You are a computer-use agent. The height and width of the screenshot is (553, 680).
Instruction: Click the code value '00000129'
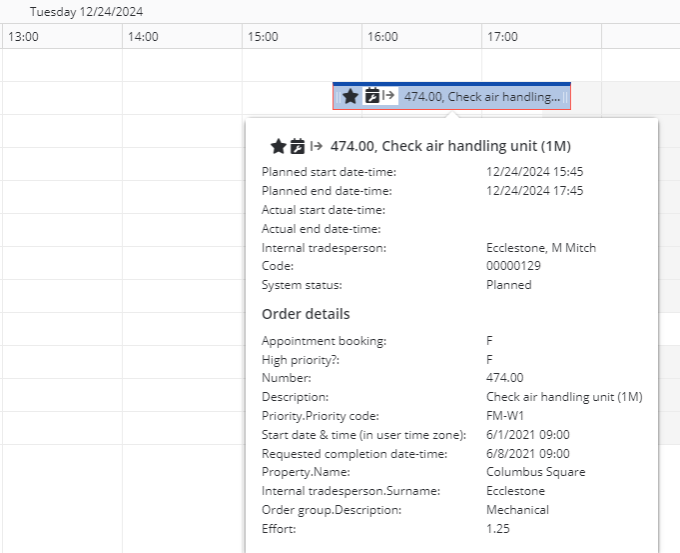(x=513, y=266)
